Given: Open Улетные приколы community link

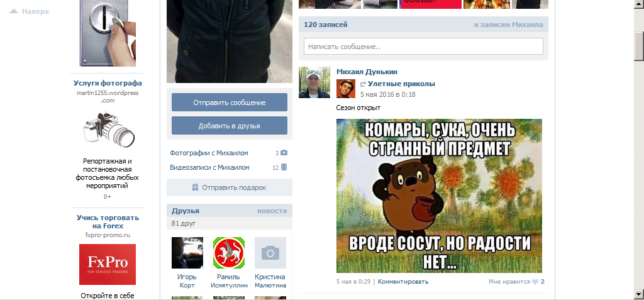Looking at the screenshot, I should click(401, 84).
